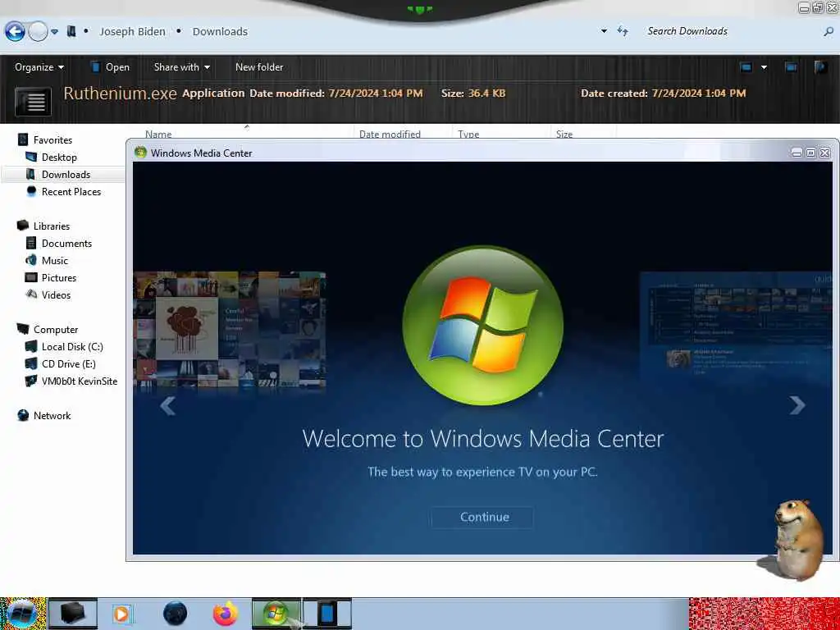Open the Documents library
The height and width of the screenshot is (630, 840).
[x=66, y=243]
